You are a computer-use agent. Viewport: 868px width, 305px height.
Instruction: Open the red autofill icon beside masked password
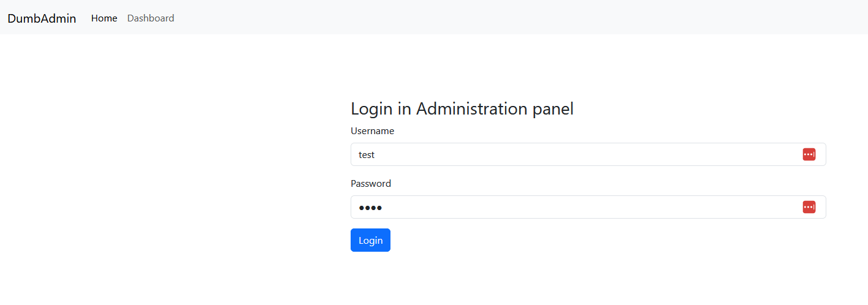[x=809, y=207]
